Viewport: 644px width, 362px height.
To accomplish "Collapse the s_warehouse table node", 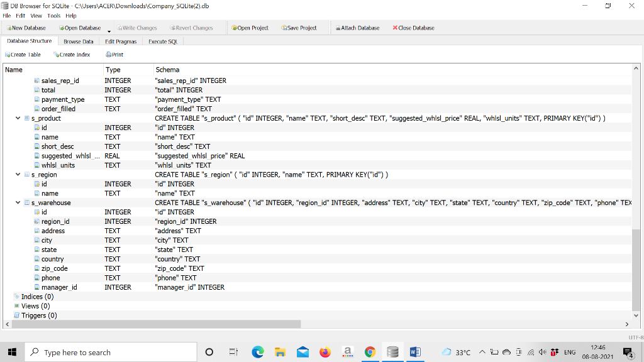I will (x=18, y=202).
